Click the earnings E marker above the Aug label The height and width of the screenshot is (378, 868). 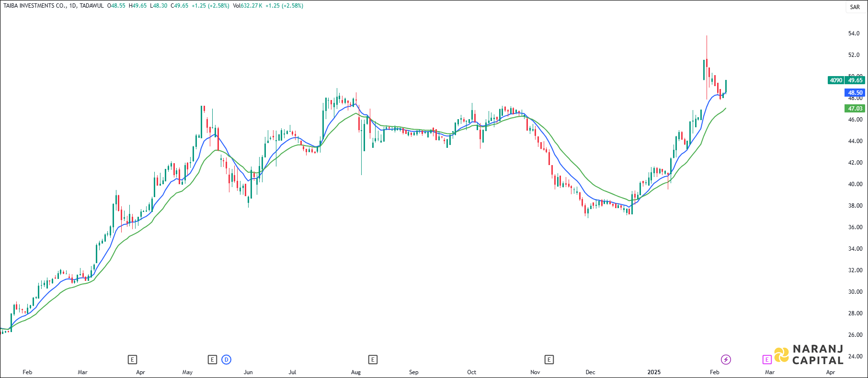(373, 359)
